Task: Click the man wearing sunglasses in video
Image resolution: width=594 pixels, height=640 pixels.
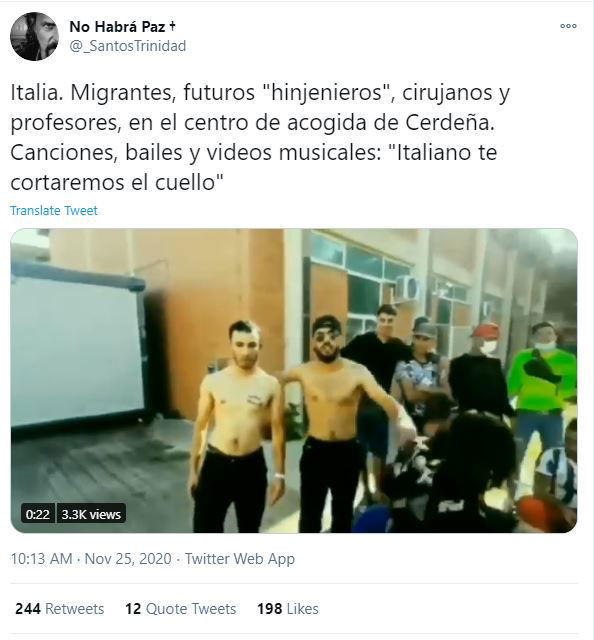Action: click(331, 420)
